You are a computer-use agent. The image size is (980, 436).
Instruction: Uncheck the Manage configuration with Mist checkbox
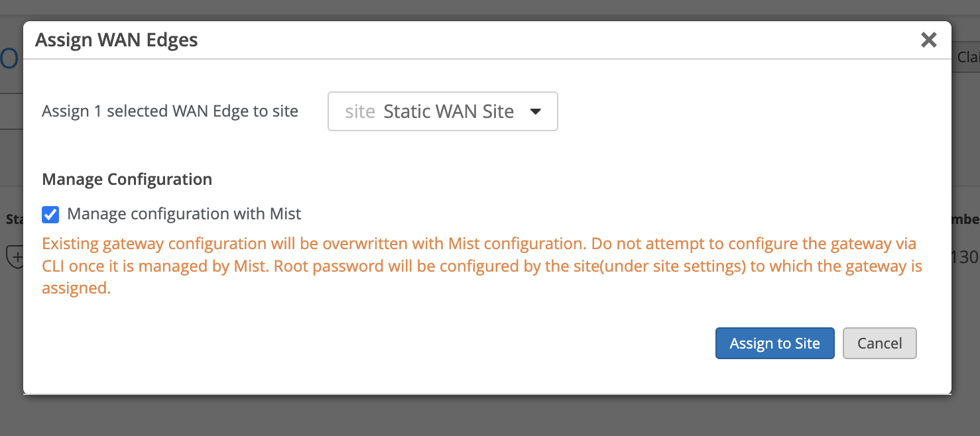pyautogui.click(x=50, y=214)
